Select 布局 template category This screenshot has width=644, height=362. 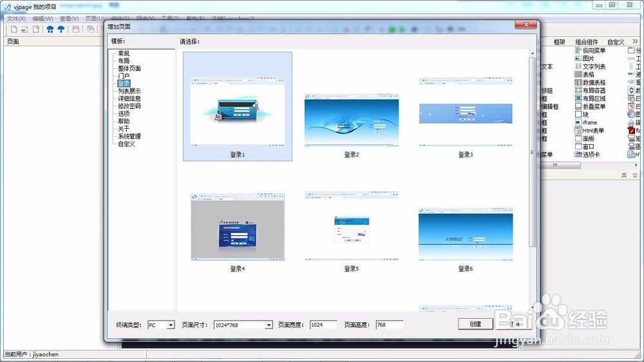tap(124, 61)
